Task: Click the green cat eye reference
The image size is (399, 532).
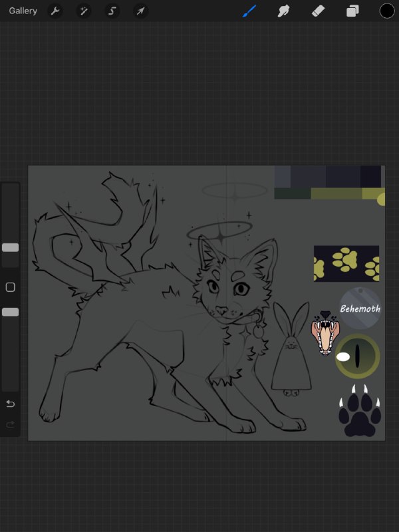Action: pos(358,356)
